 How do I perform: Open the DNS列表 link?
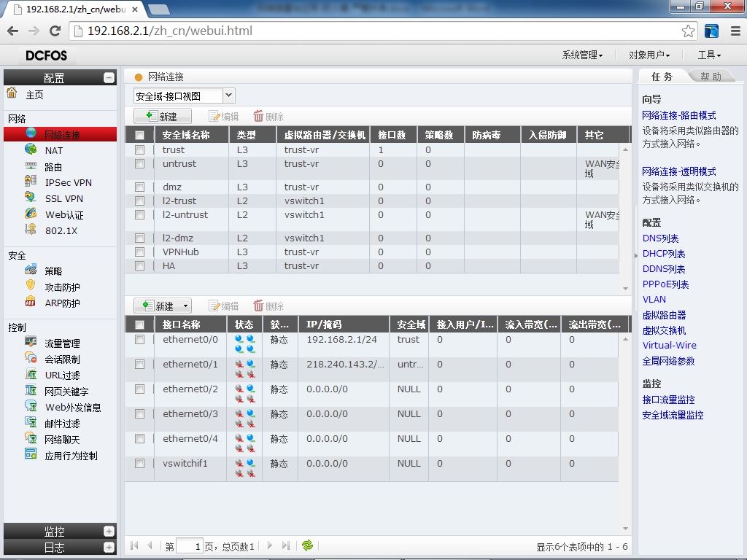(x=660, y=238)
